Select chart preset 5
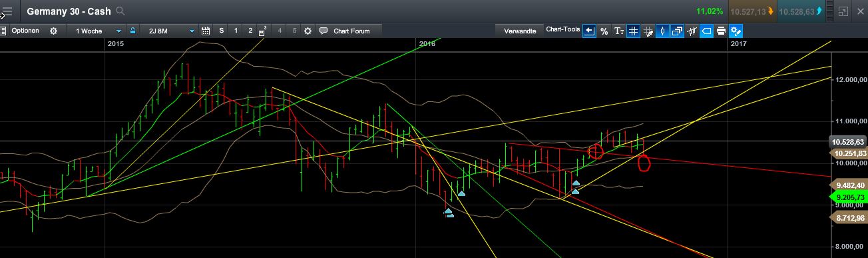This screenshot has width=868, height=258. pyautogui.click(x=294, y=31)
